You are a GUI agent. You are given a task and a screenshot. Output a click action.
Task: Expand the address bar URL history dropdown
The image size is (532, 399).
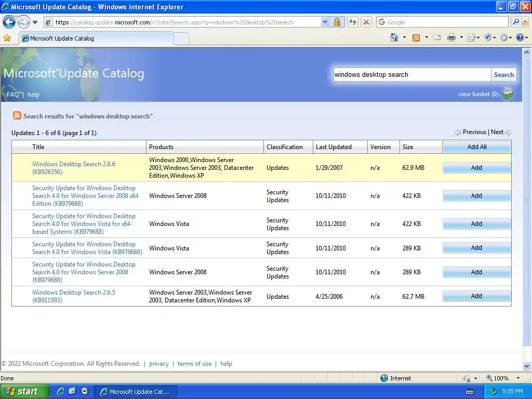point(325,22)
